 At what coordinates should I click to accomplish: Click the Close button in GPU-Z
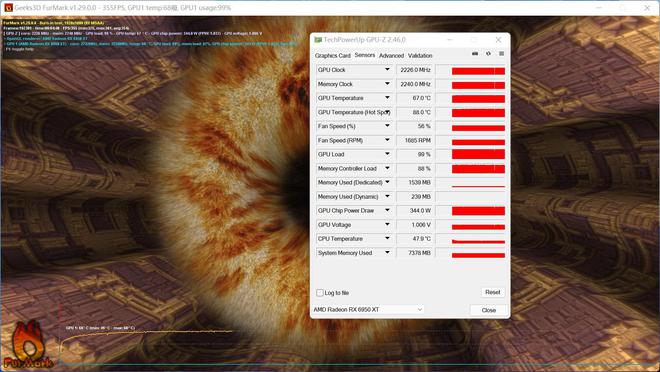point(489,310)
